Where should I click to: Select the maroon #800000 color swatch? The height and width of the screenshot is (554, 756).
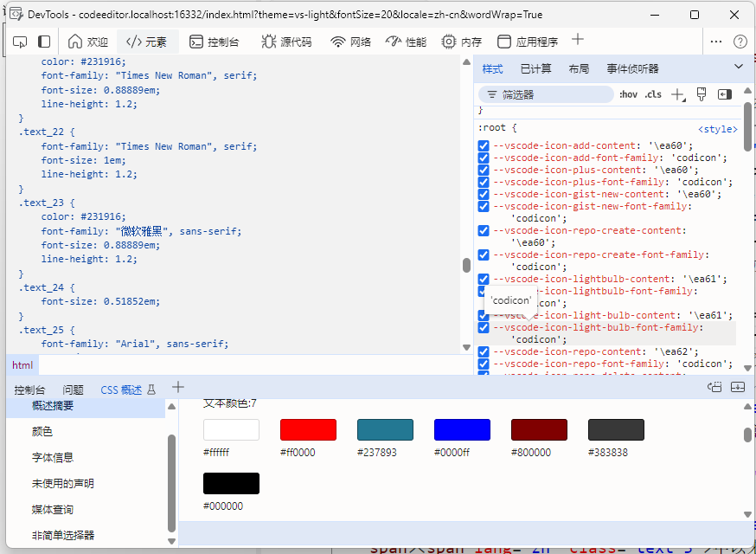coord(539,429)
